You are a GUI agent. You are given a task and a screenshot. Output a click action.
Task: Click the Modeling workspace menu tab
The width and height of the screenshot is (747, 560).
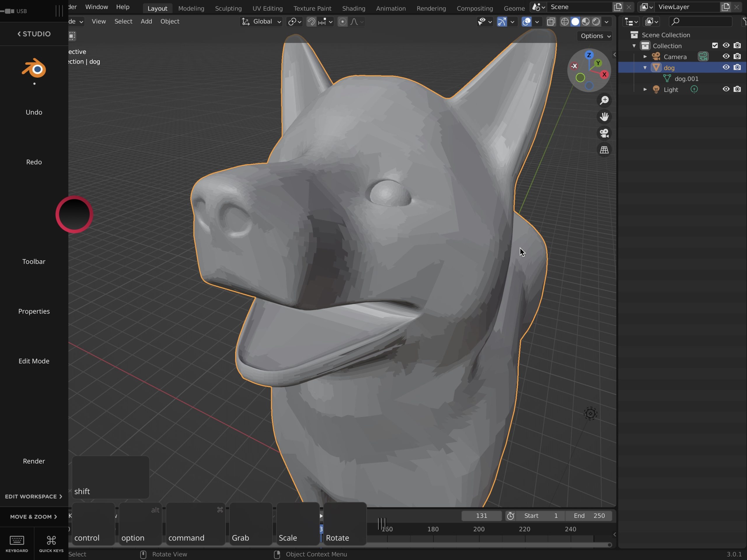coord(191,8)
